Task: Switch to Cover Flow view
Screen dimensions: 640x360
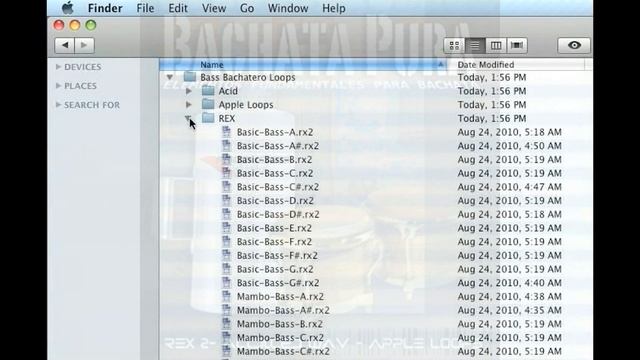Action: [517, 45]
